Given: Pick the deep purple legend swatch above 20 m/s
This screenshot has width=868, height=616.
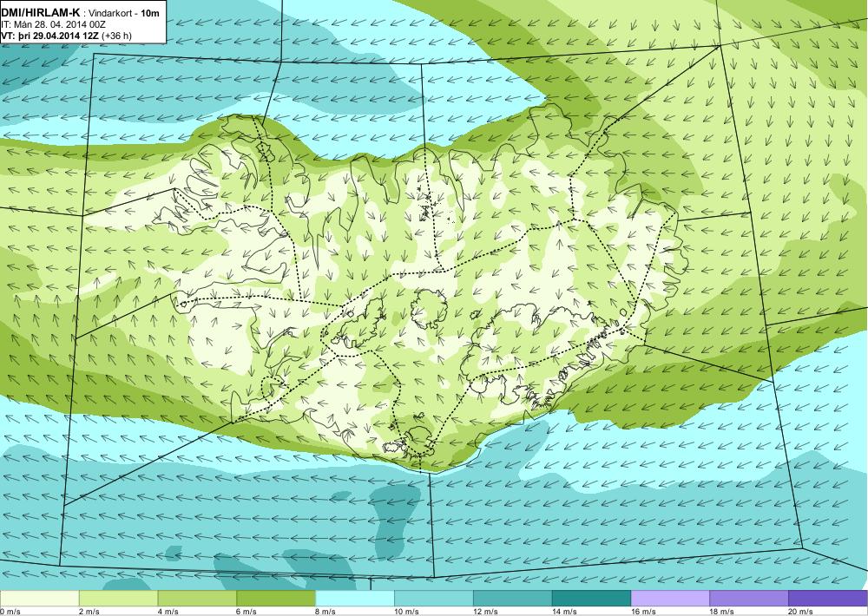Looking at the screenshot, I should 828,599.
